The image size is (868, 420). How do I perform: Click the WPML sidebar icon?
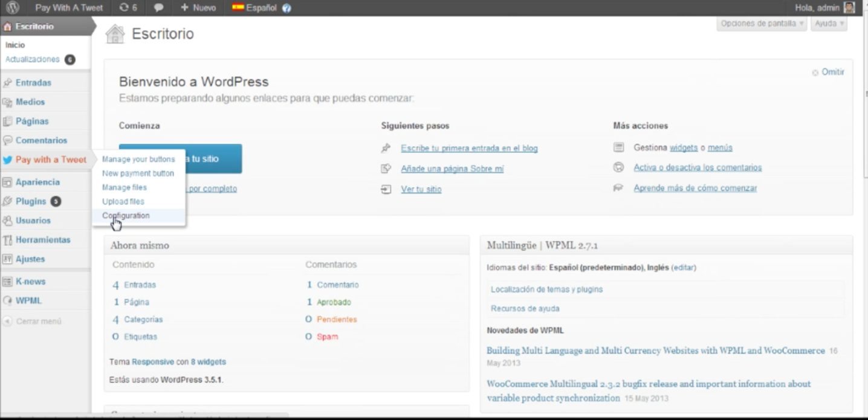click(x=8, y=301)
